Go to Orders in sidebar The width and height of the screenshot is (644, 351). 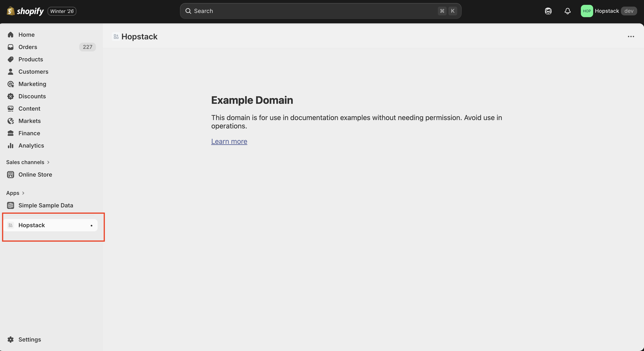point(28,47)
